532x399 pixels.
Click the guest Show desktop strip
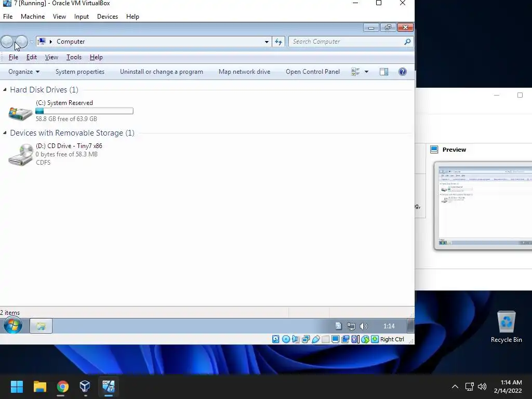click(410, 326)
